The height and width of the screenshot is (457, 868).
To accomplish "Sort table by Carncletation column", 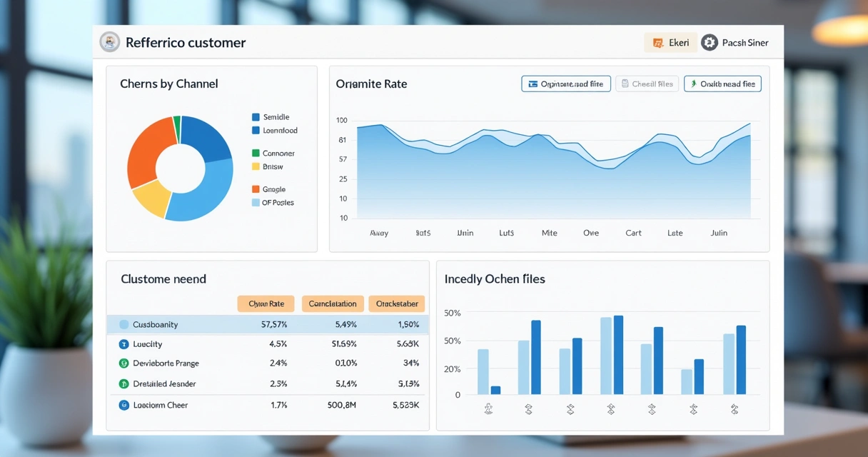I will pyautogui.click(x=333, y=303).
